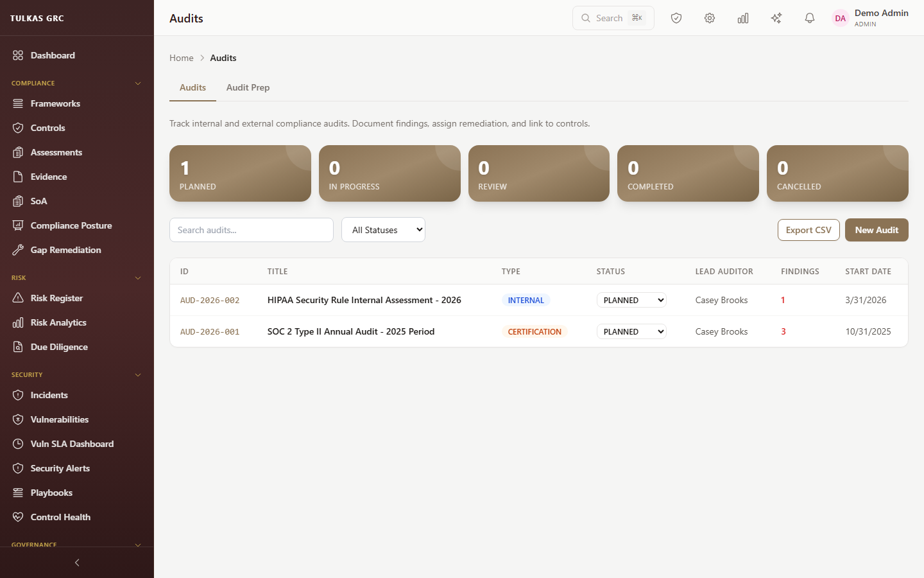Open audit AUD-2026-001 ID link
The width and height of the screenshot is (924, 578).
tap(210, 331)
